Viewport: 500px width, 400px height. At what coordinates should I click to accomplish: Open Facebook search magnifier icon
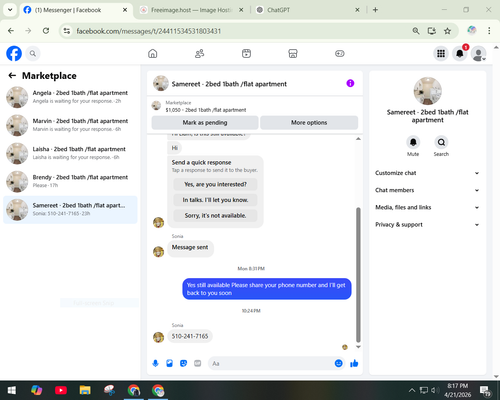33,53
